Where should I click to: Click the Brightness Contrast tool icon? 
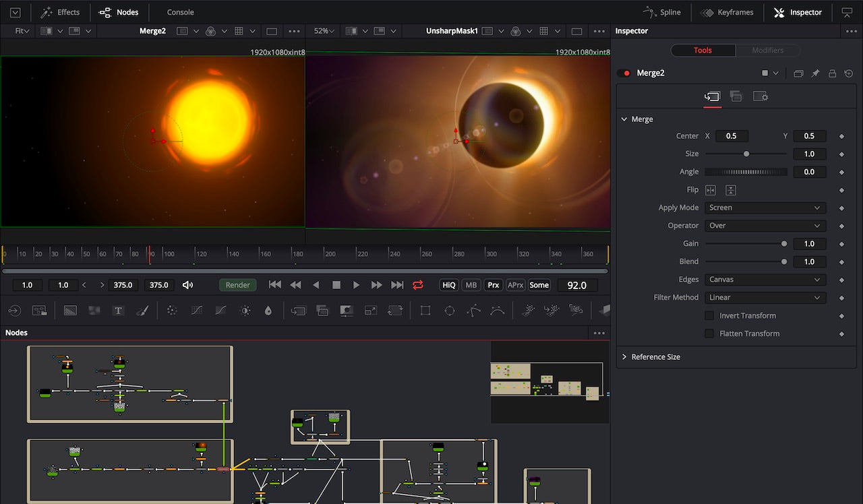(245, 311)
